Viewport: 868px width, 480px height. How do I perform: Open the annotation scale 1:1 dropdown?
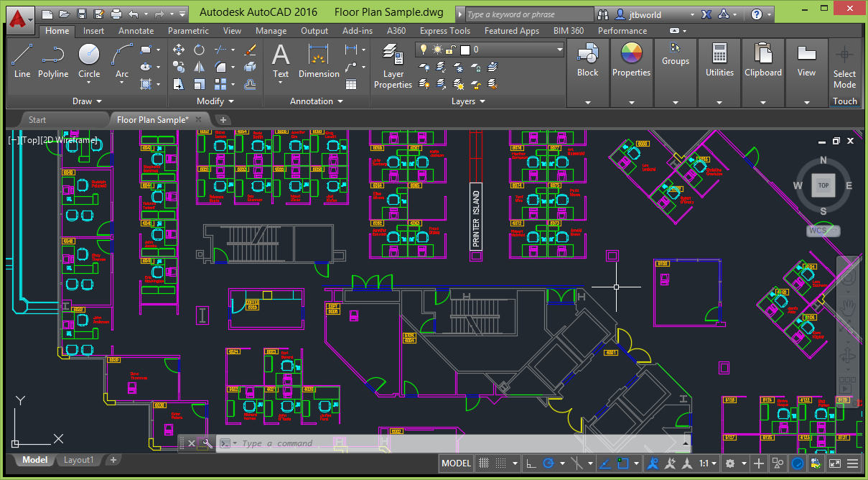[704, 463]
